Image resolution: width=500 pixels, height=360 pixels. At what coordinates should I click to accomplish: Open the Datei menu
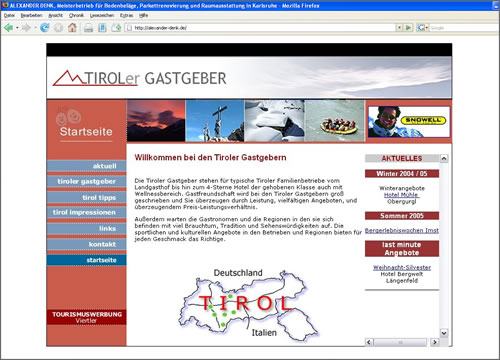[9, 15]
